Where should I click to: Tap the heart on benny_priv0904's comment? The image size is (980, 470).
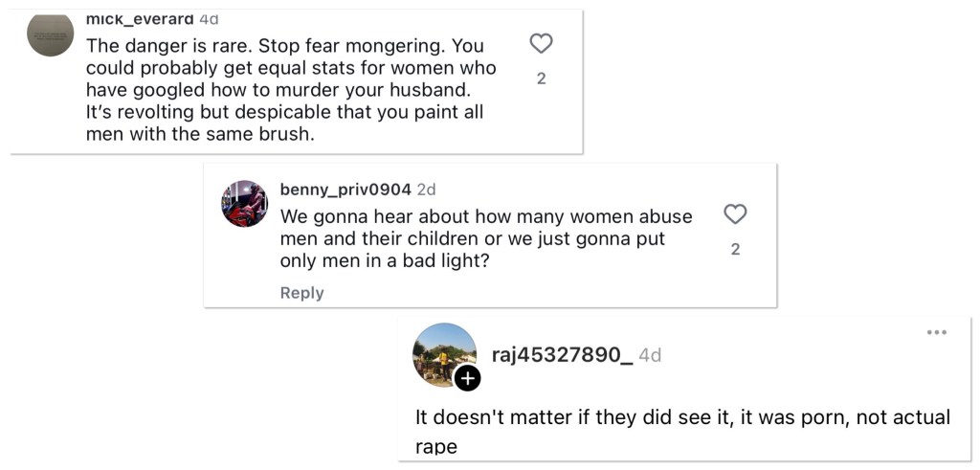click(735, 214)
